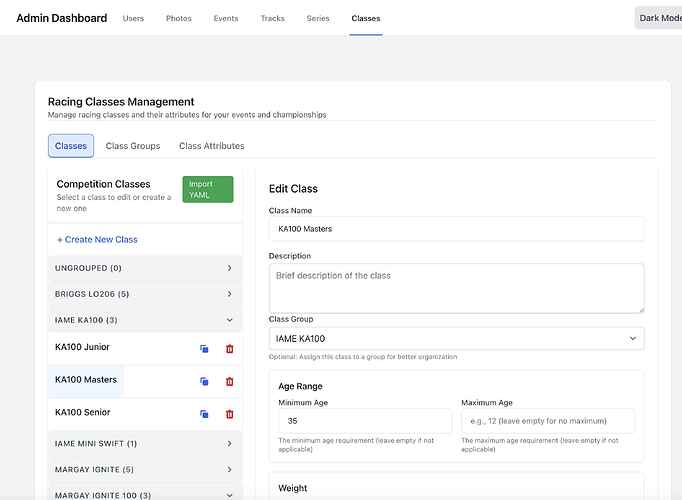The width and height of the screenshot is (682, 500).
Task: Click the 'Competition Classes' heading
Action: pyautogui.click(x=104, y=184)
